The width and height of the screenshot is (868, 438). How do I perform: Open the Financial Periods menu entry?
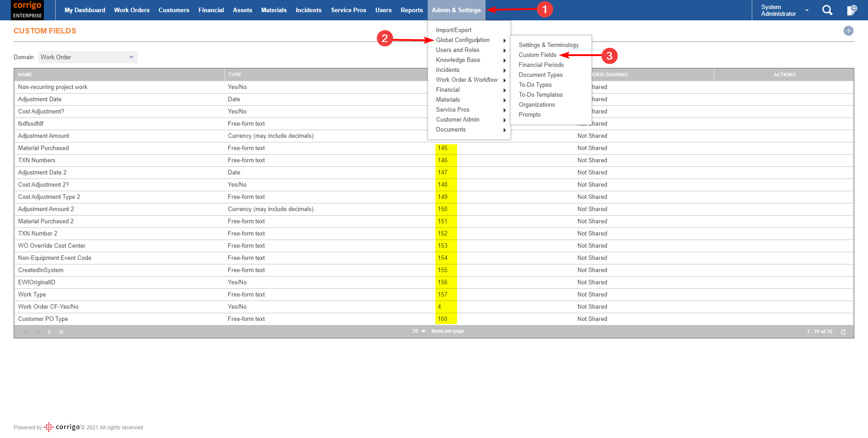[541, 65]
